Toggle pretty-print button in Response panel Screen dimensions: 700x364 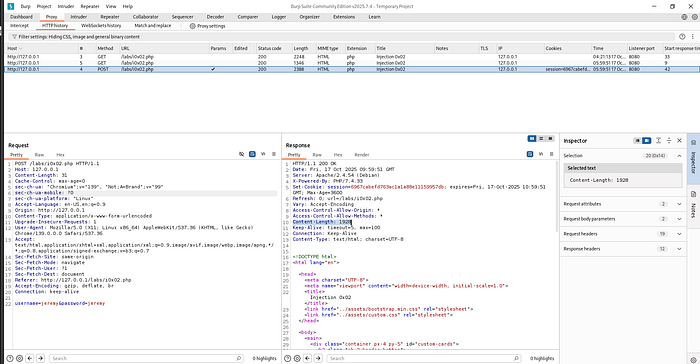tap(530, 154)
